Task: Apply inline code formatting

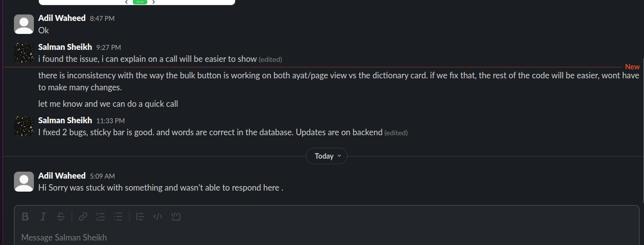Action: [158, 217]
